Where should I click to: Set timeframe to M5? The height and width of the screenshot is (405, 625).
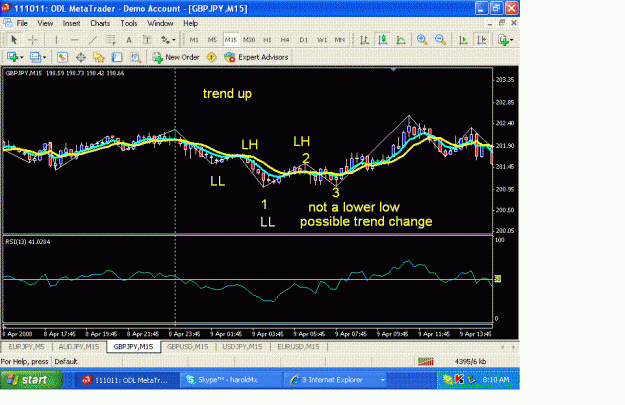[212, 40]
